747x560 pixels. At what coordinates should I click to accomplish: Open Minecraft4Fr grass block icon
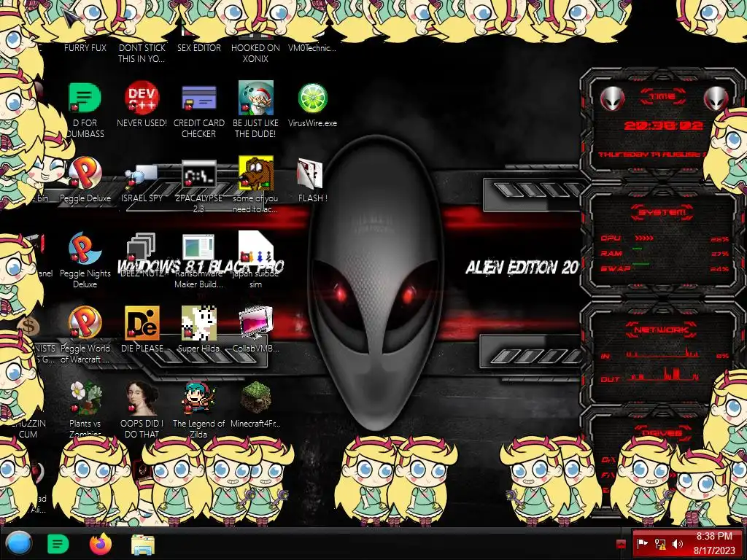(256, 398)
